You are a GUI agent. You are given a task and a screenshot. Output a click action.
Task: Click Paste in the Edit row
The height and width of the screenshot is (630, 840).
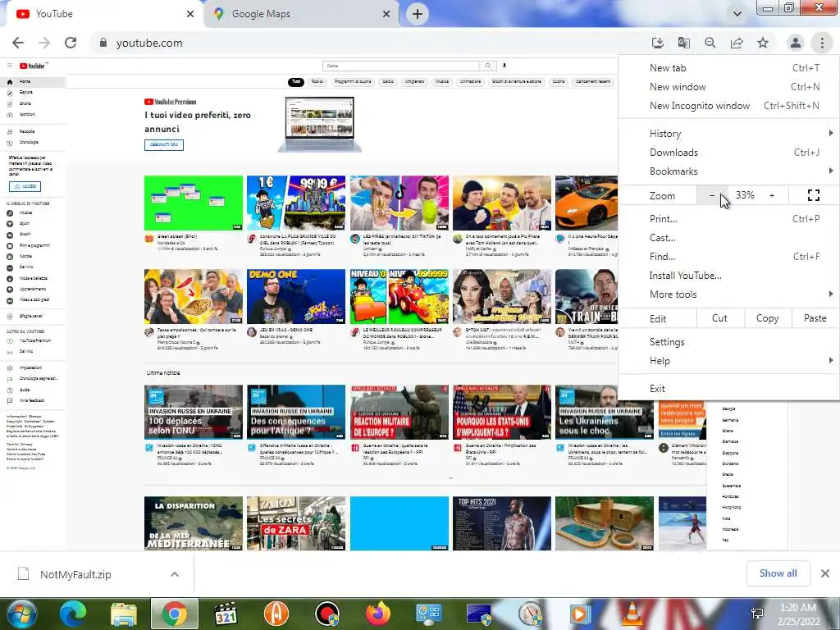(815, 318)
